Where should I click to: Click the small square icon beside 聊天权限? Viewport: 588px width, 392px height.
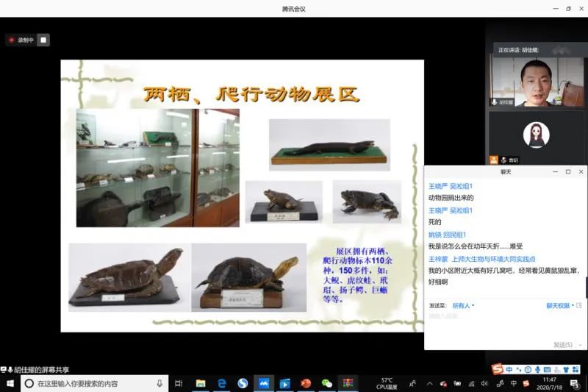(579, 305)
